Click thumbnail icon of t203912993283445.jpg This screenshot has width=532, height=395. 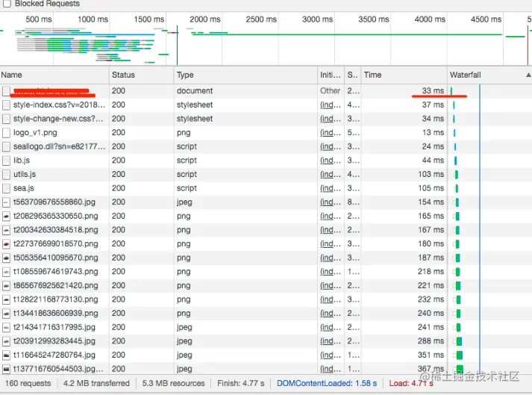pyautogui.click(x=6, y=342)
